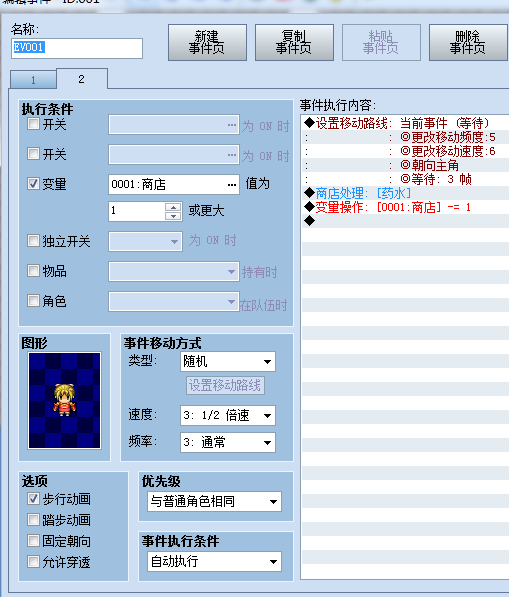Increase the variable value with up arrow
This screenshot has width=509, height=597.
pos(173,208)
